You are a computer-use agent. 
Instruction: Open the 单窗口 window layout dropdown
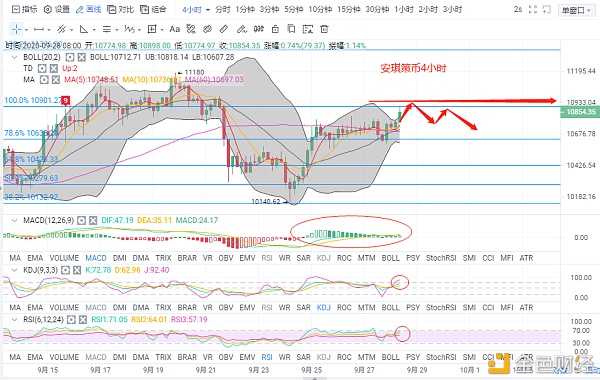576,10
